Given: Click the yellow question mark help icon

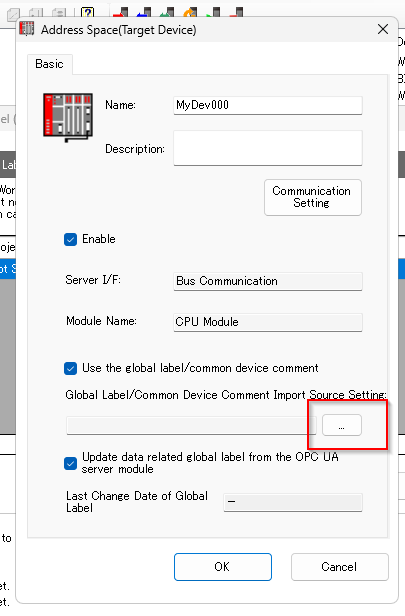Looking at the screenshot, I should coord(87,12).
